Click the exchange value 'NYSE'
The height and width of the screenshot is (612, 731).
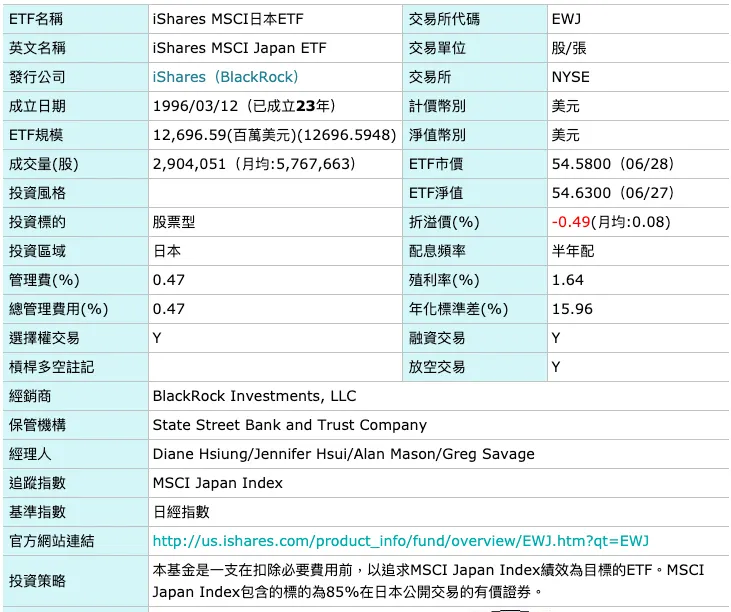click(570, 77)
